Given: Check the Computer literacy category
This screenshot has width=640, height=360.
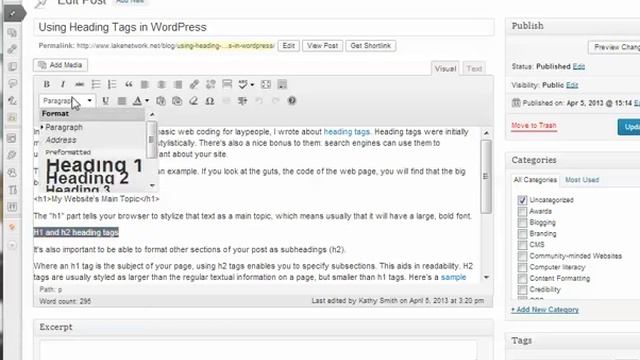Looking at the screenshot, I should tap(522, 267).
